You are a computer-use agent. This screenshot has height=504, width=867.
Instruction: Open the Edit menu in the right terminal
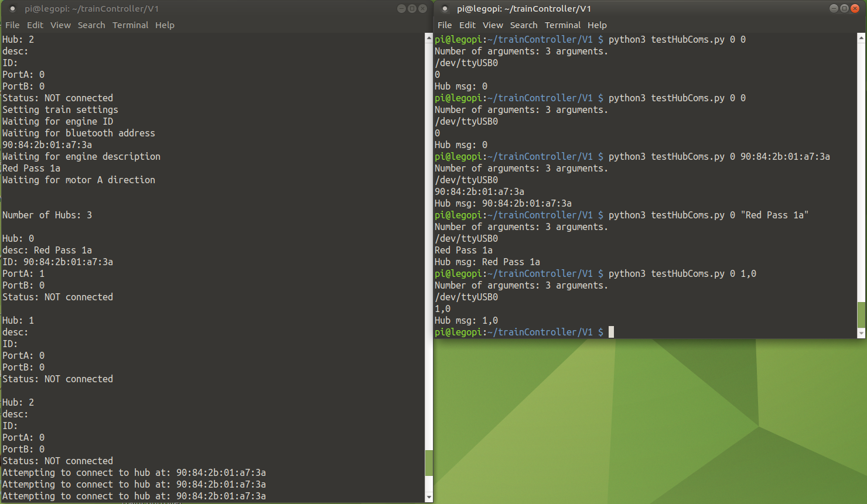pos(467,25)
